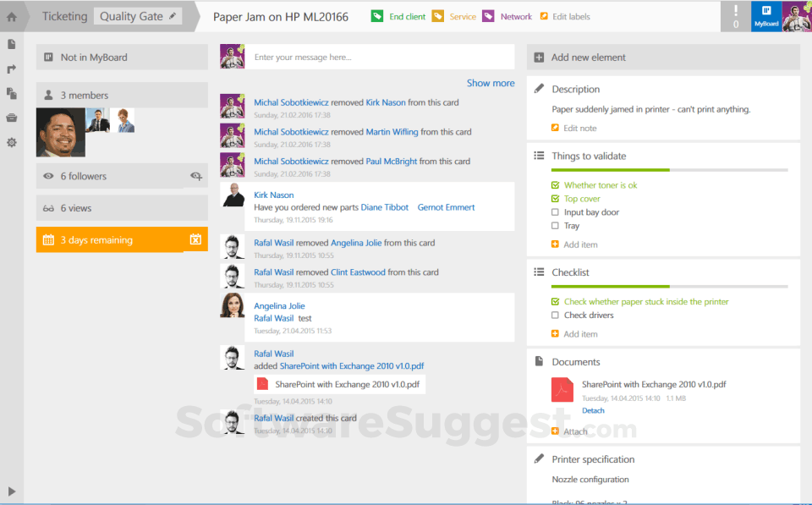
Task: Click the message input field
Action: tap(380, 57)
